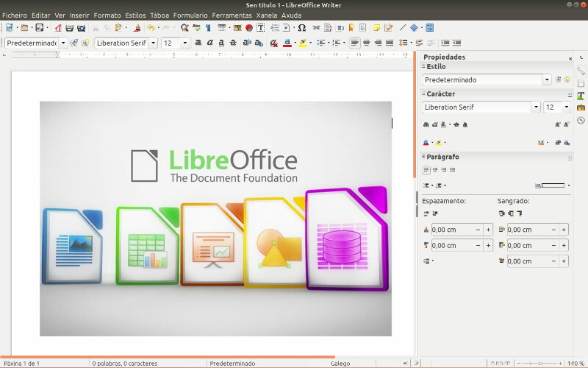
Task: Toggle align left in sidebar Parágrafo section
Action: click(x=426, y=170)
